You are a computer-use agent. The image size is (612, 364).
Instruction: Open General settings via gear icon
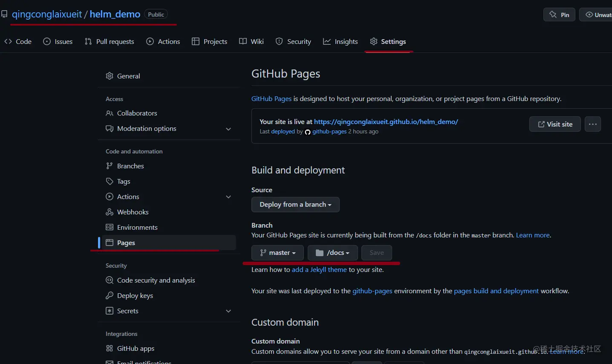[110, 76]
